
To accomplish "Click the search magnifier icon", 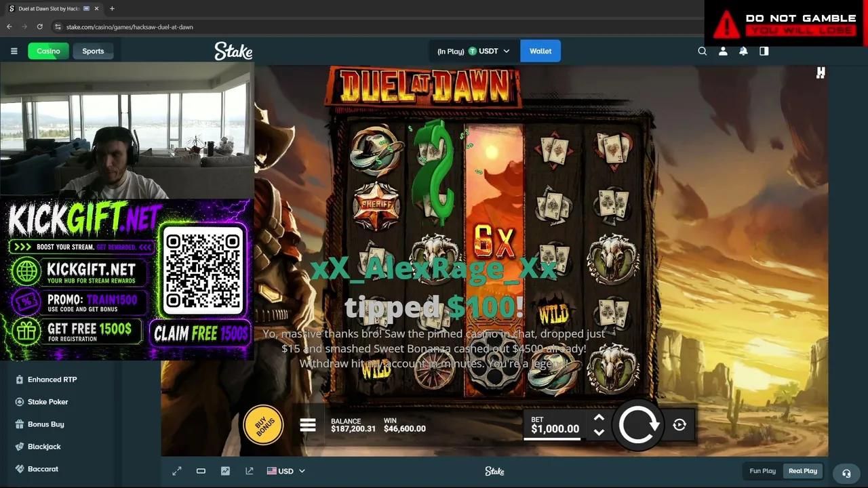I will pos(703,51).
